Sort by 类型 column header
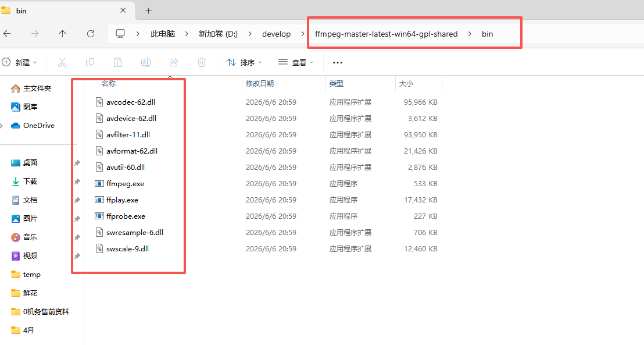The width and height of the screenshot is (644, 345). coord(336,83)
